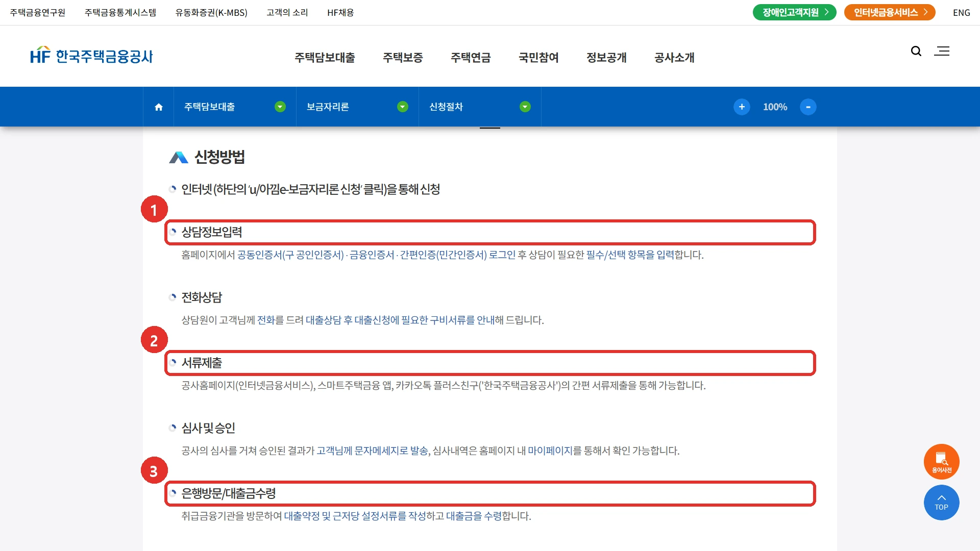Zoom in with the plus button

742,107
